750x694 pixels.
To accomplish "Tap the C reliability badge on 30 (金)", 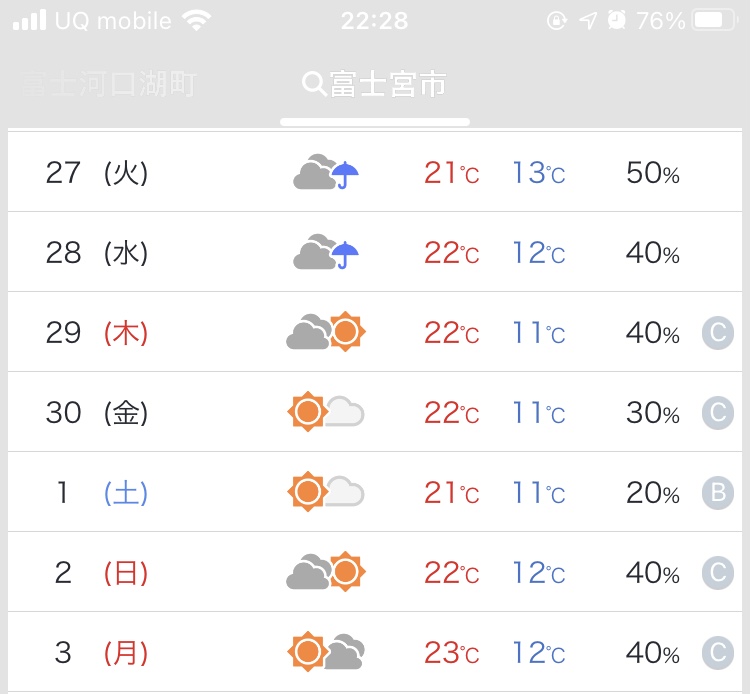I will click(717, 413).
